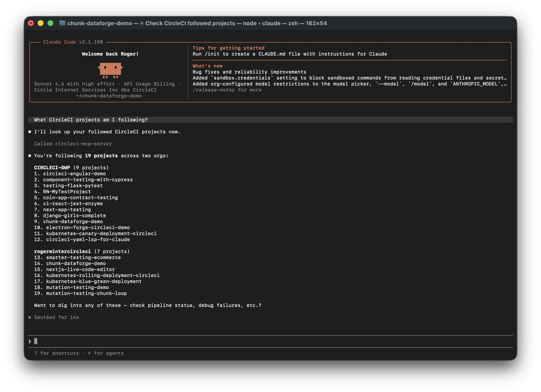Click the 'testing-flask-pytest' project row
The image size is (541, 392).
68,186
